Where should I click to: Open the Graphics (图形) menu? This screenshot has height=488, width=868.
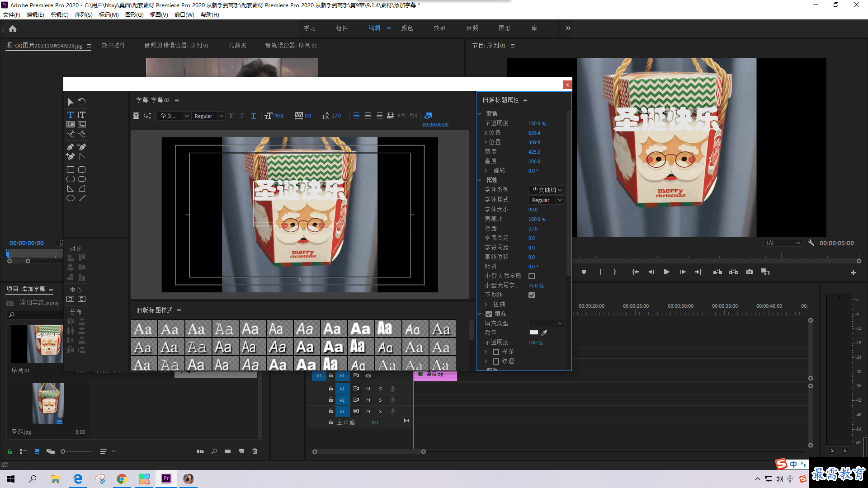[134, 15]
